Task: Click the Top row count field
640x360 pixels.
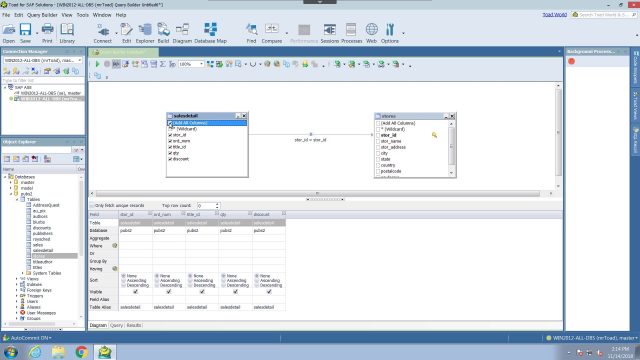Action: (206, 206)
